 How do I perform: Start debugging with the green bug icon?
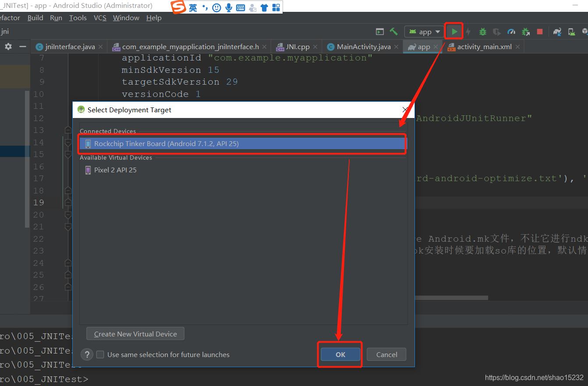(482, 32)
